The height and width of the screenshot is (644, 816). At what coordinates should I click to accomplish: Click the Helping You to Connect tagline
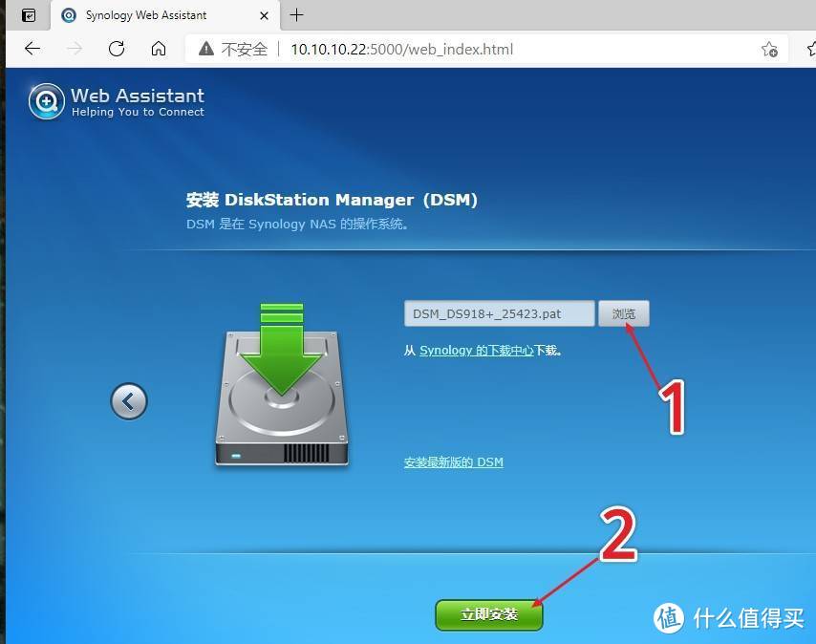(x=138, y=112)
